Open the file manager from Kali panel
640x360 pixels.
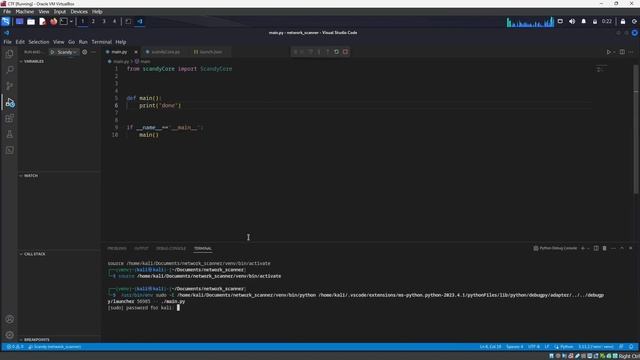[x=31, y=21]
